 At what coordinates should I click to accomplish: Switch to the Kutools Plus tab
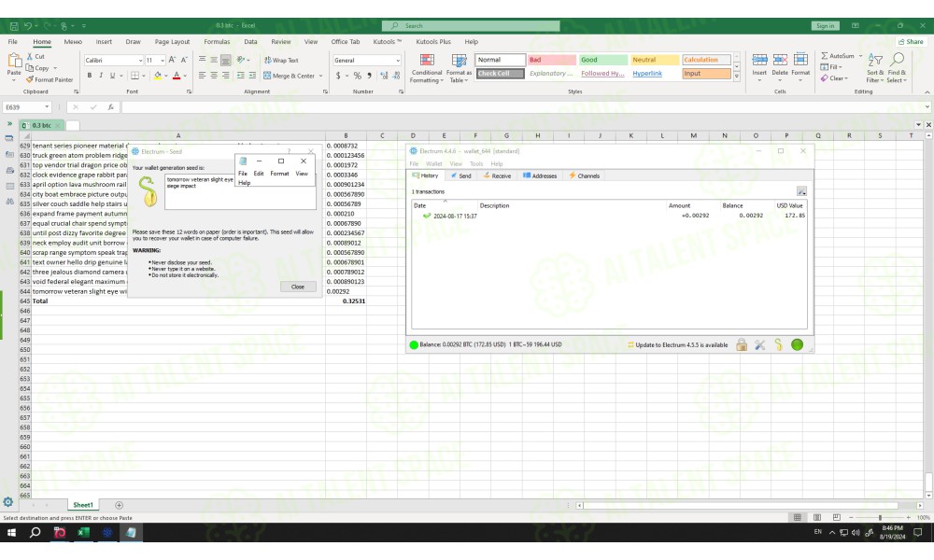point(433,42)
